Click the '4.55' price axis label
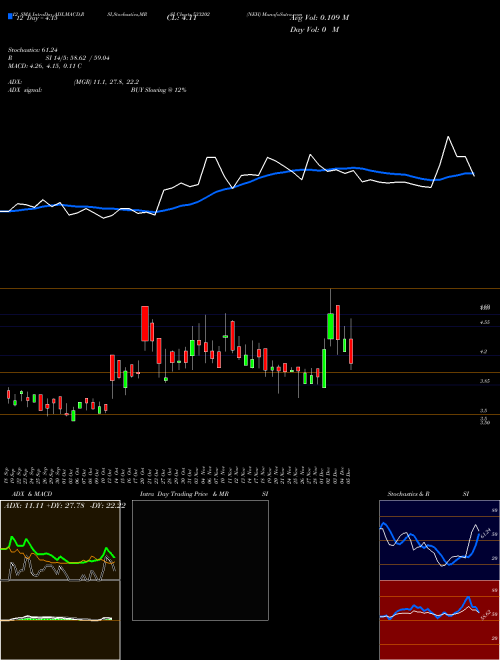 (484, 322)
